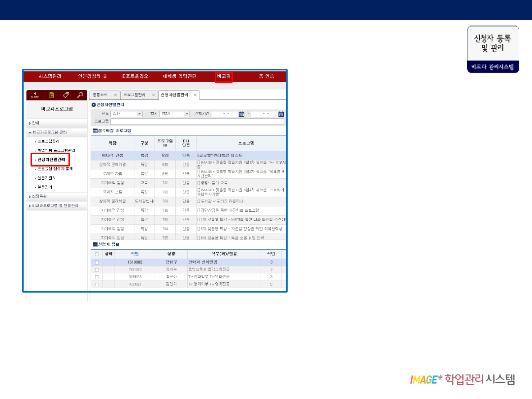
Task: Check the box for student 1510002
Action: click(x=97, y=263)
